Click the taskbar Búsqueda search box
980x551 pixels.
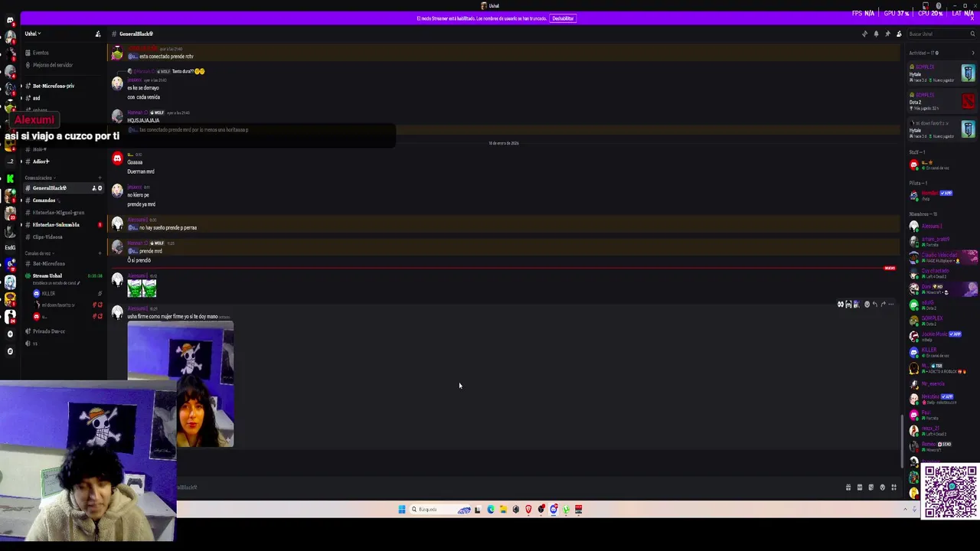tap(440, 510)
